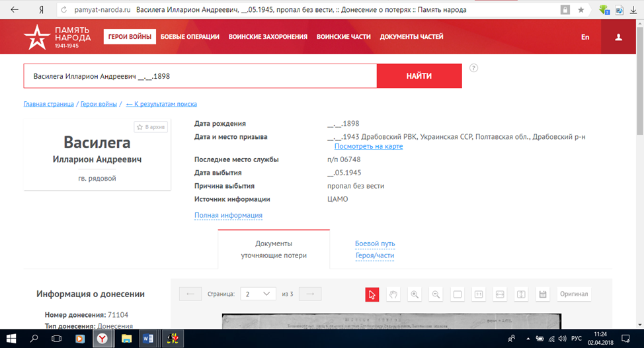644x348 pixels.
Task: Open media player taskbar icon
Action: pyautogui.click(x=80, y=339)
